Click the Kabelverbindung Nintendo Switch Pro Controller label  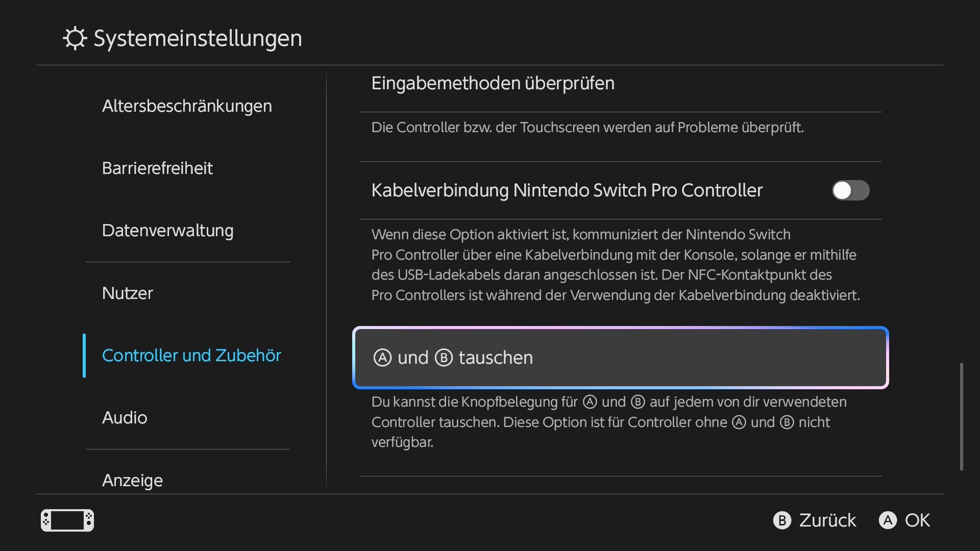tap(567, 190)
